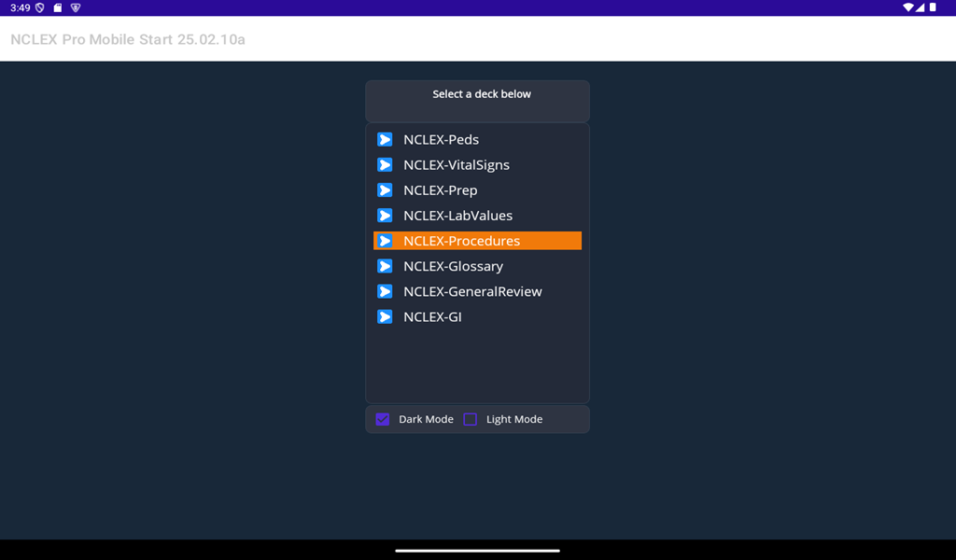The width and height of the screenshot is (956, 560).
Task: Open the highlighted NCLEX-Procedures deck
Action: click(477, 241)
